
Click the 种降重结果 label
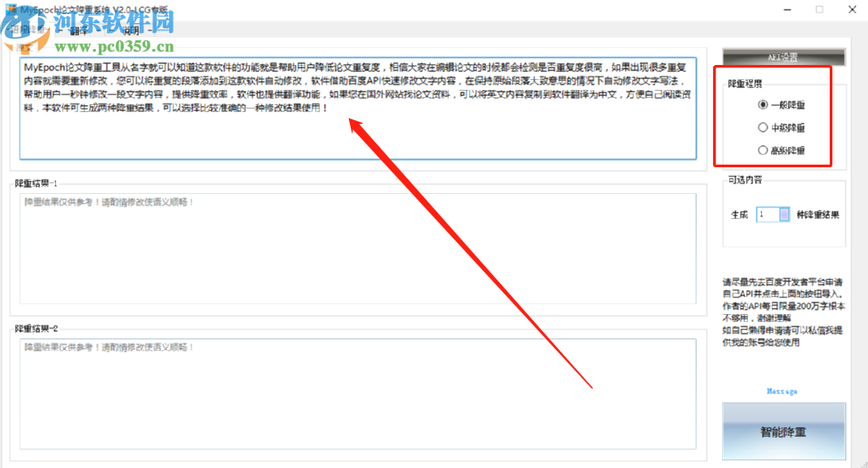point(817,214)
